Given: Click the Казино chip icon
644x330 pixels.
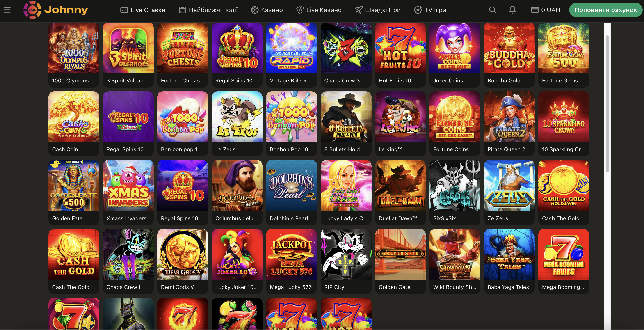Looking at the screenshot, I should (254, 10).
